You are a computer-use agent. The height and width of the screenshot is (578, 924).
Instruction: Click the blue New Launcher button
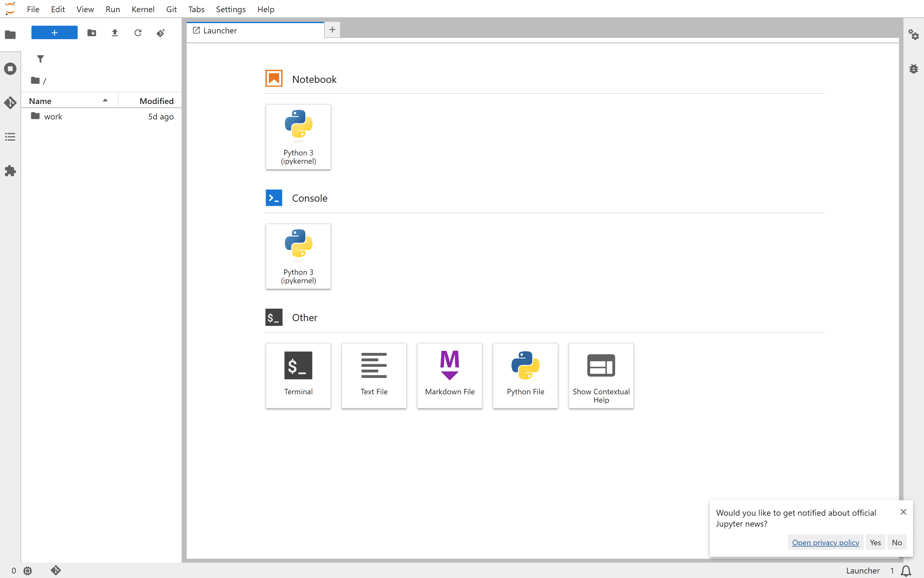[x=54, y=32]
